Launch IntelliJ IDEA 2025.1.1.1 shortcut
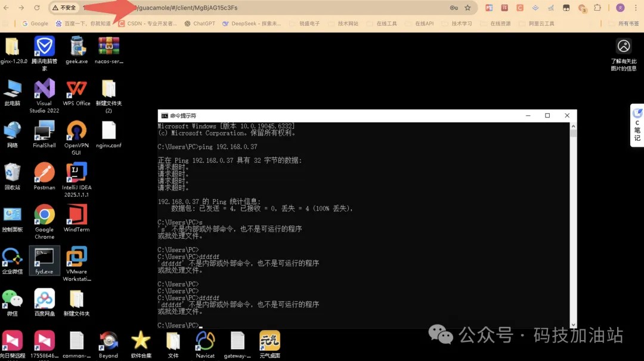The height and width of the screenshot is (361, 644). [x=77, y=180]
